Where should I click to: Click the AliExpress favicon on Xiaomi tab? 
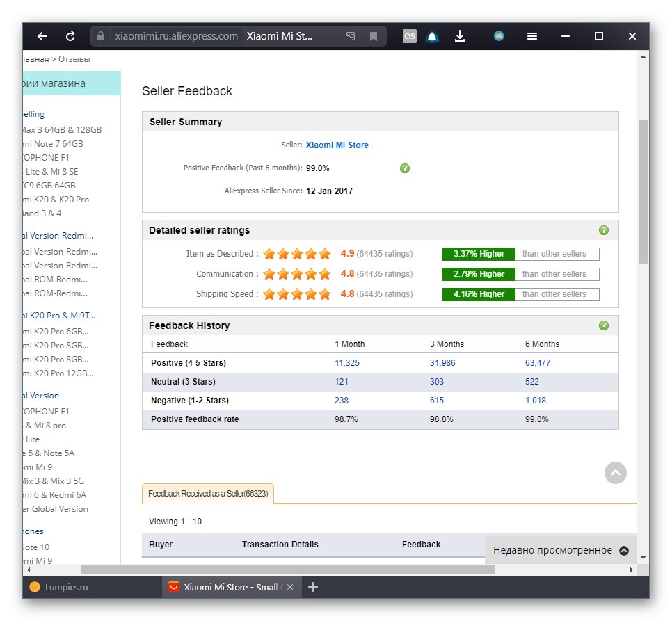click(x=174, y=587)
